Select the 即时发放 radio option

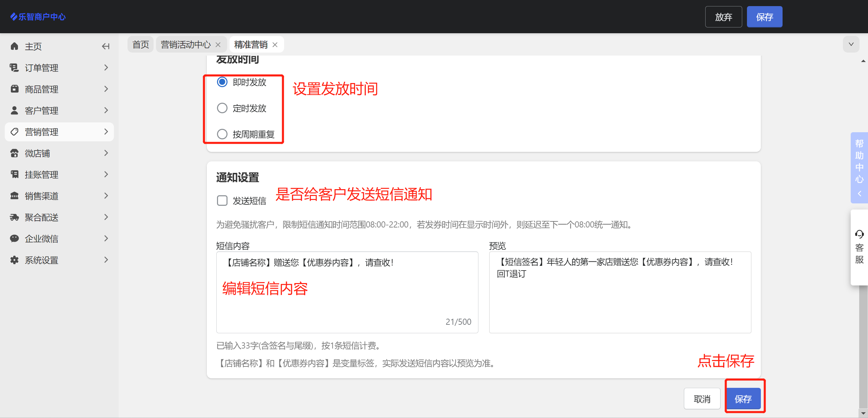[222, 82]
